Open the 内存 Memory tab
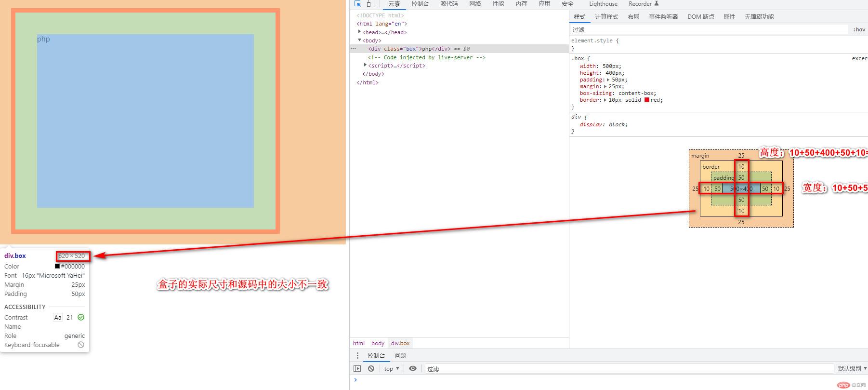Screen dimensions: 868x390 point(521,4)
